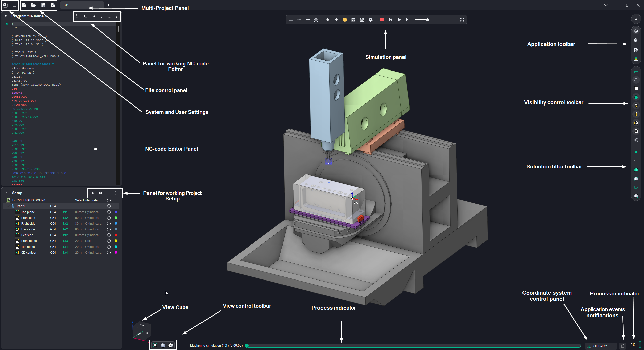Click the stop simulation red square
This screenshot has height=350, width=644.
click(x=382, y=20)
